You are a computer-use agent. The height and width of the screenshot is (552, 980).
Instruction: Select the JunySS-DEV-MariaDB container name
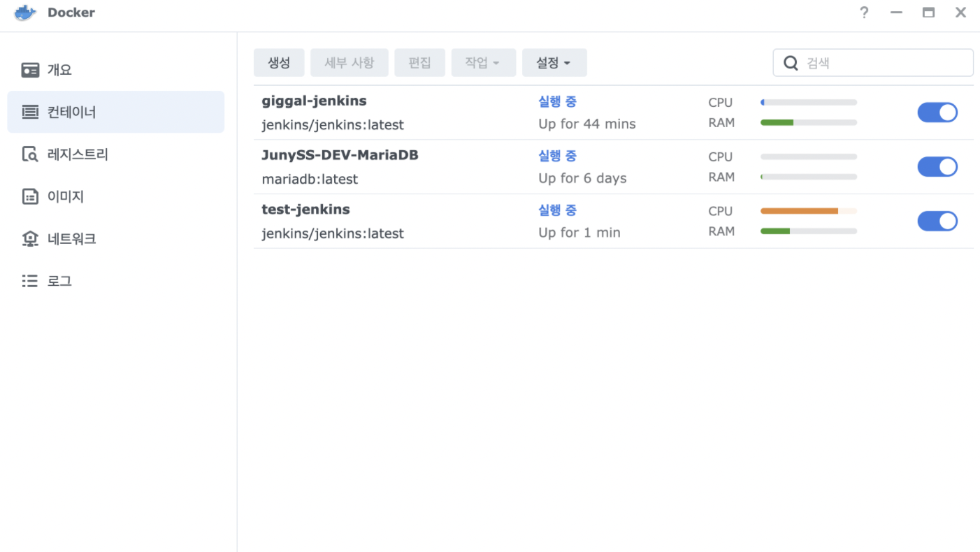click(x=340, y=155)
